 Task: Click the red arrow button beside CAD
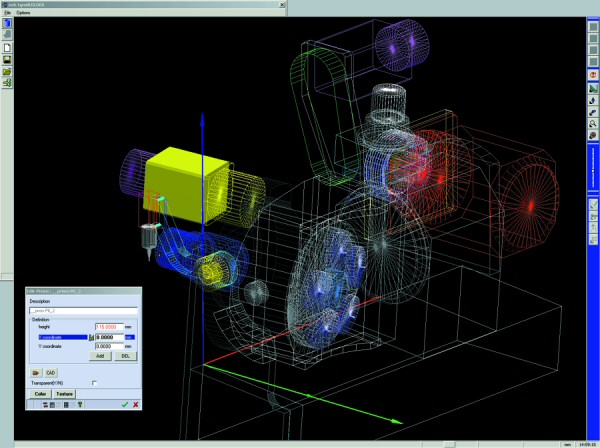point(36,373)
